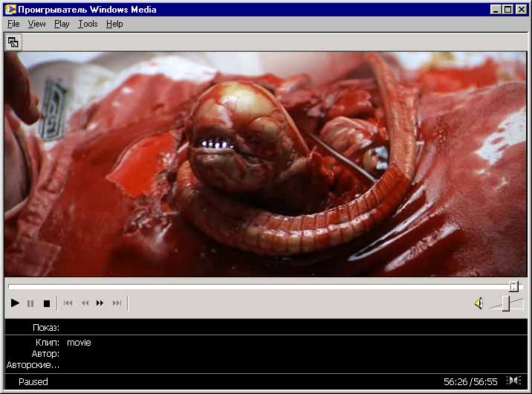Mute audio with the speaker icon
The width and height of the screenshot is (532, 394).
tap(479, 303)
